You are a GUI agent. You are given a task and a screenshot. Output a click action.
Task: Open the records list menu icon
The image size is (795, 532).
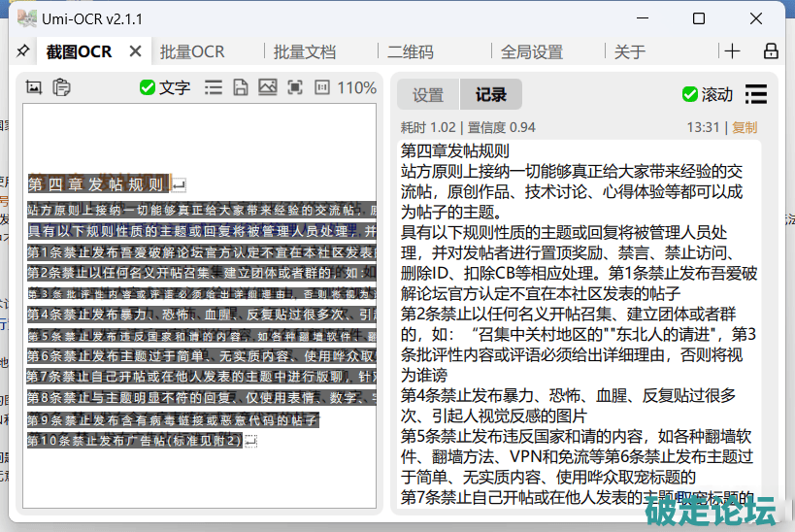pos(755,94)
